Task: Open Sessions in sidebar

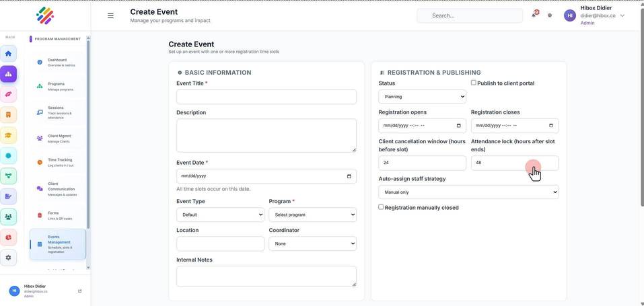Action: (x=57, y=112)
